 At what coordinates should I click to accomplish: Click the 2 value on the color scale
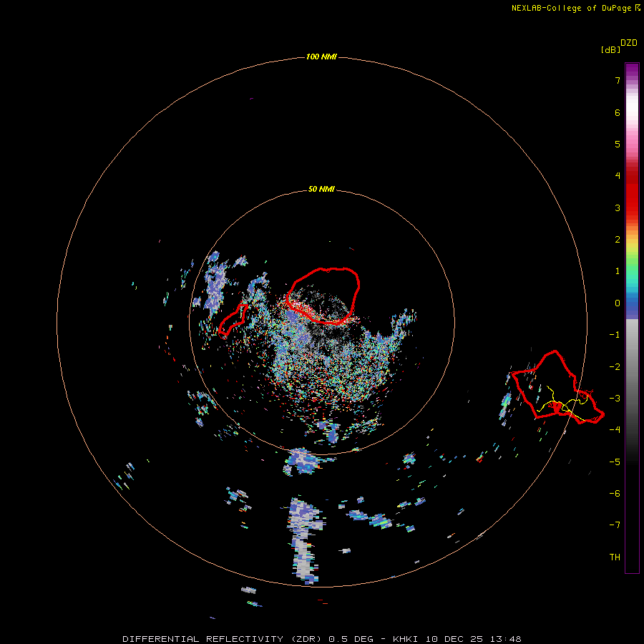click(x=618, y=240)
